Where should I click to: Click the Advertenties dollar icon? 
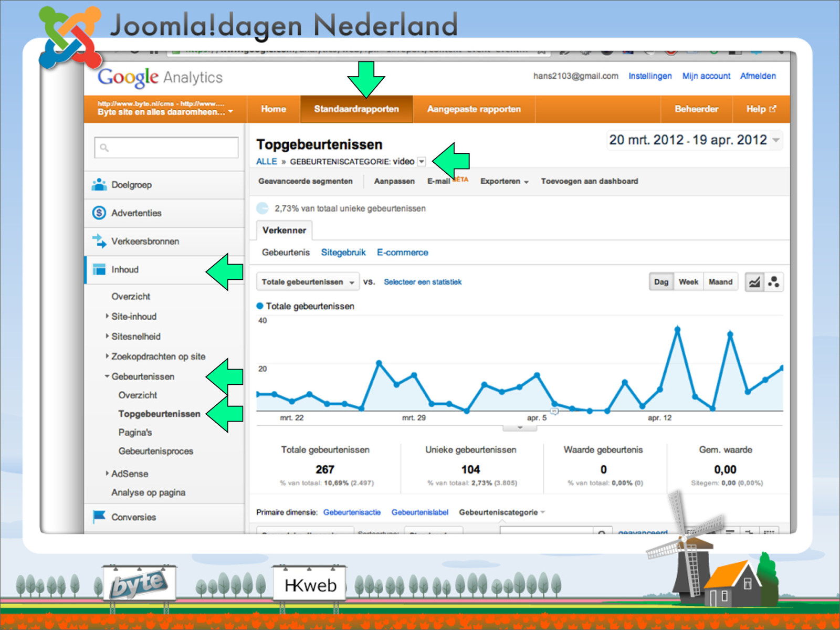point(99,213)
